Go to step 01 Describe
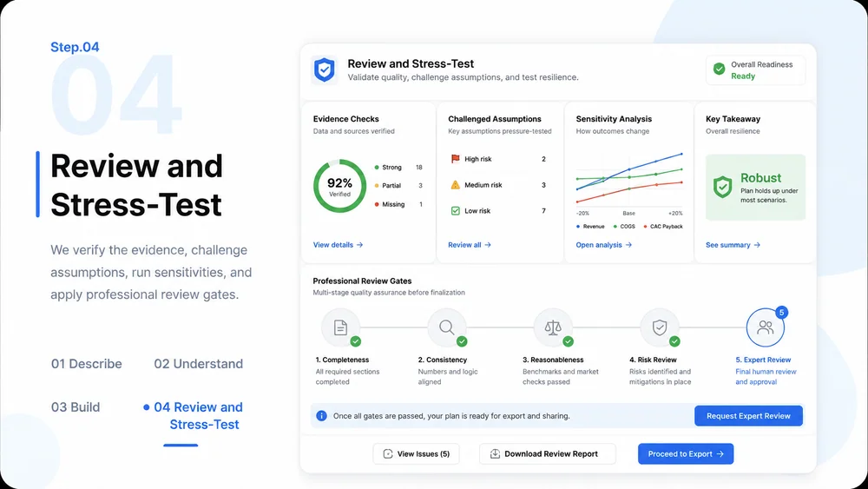Screen dimensions: 868x489 [86, 364]
